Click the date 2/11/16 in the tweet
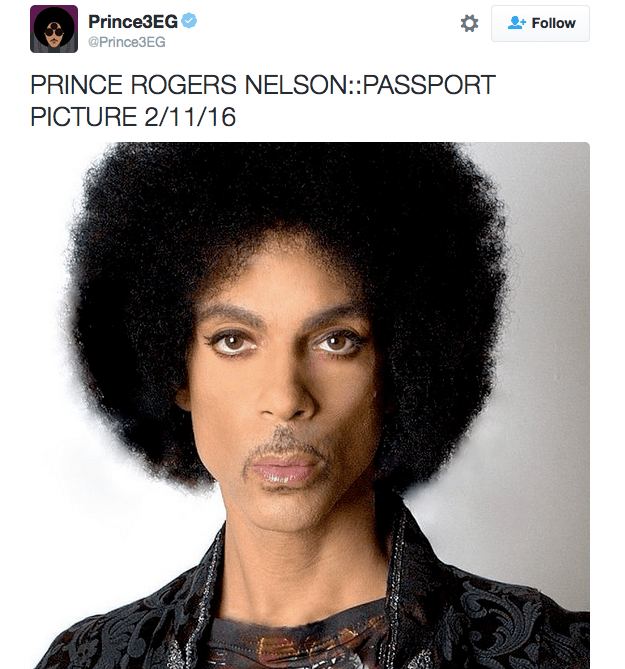This screenshot has width=625, height=669. click(x=190, y=117)
